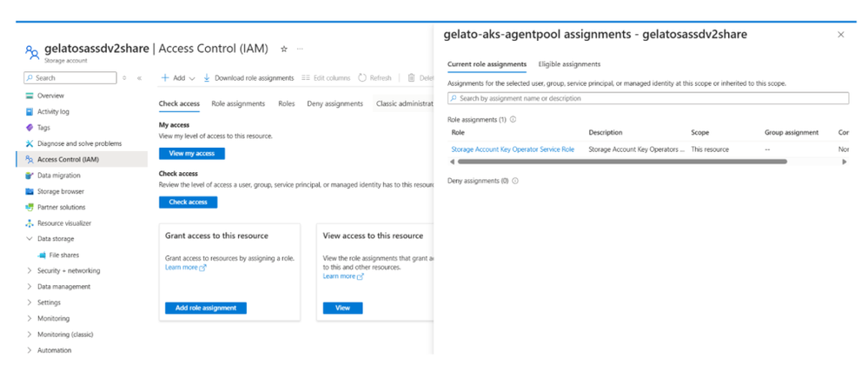Open the Roles tab
868x365 pixels.
[x=286, y=103]
